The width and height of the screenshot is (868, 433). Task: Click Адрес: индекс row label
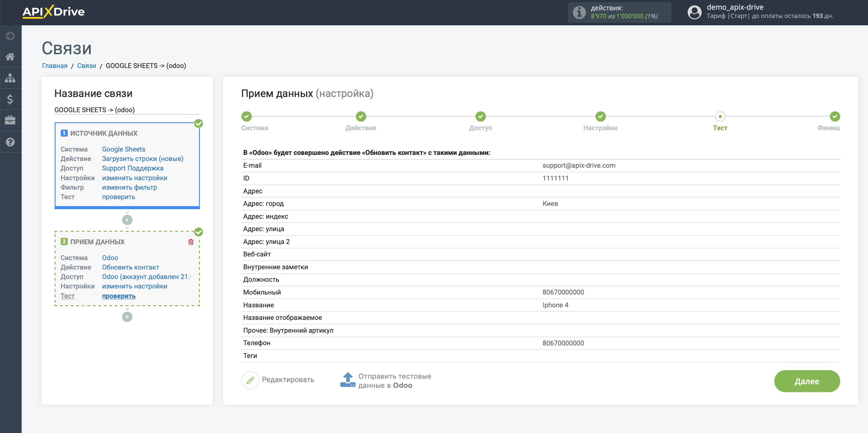[x=266, y=216]
